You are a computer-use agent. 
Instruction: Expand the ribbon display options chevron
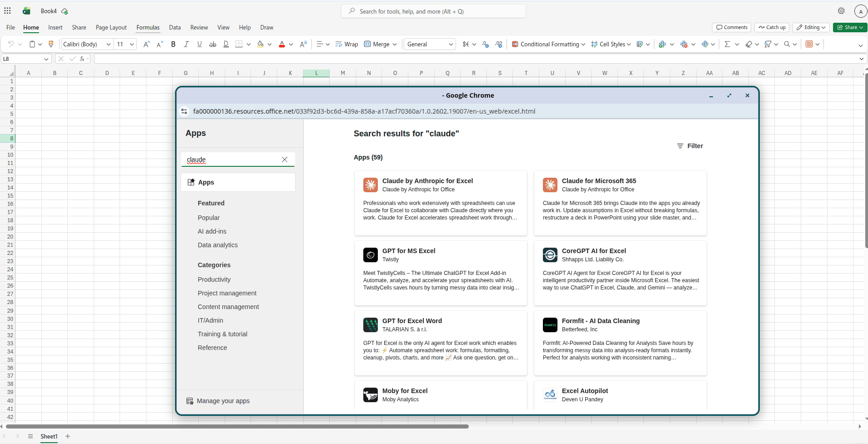[860, 45]
